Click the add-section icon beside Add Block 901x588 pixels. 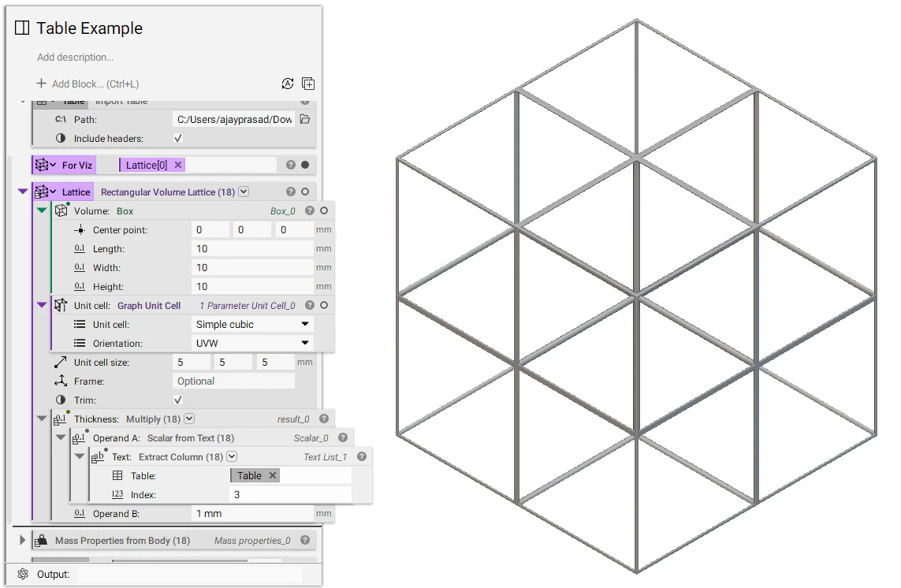(x=308, y=84)
